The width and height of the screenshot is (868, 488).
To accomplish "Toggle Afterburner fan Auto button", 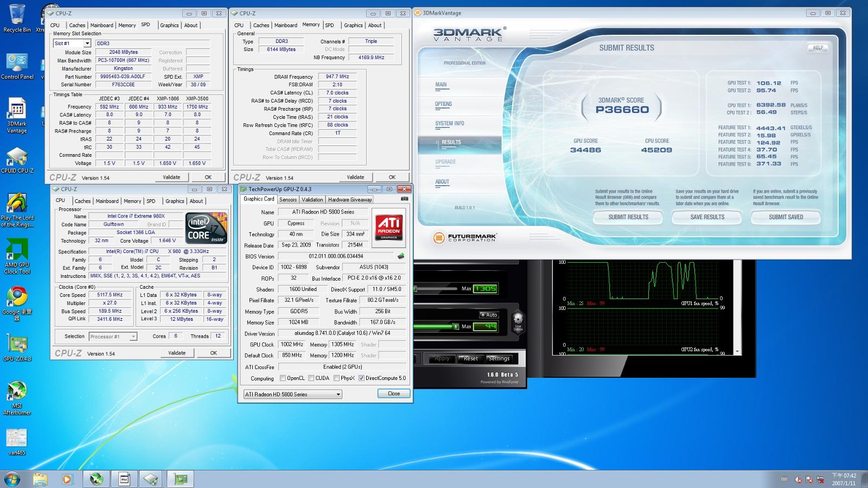I will tap(489, 315).
